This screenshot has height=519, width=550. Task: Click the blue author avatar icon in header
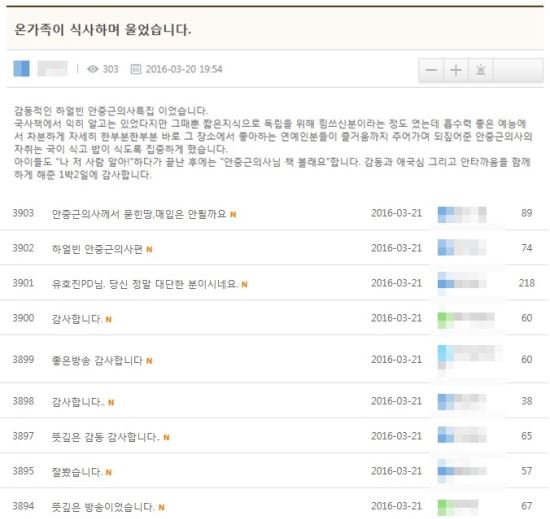21,69
